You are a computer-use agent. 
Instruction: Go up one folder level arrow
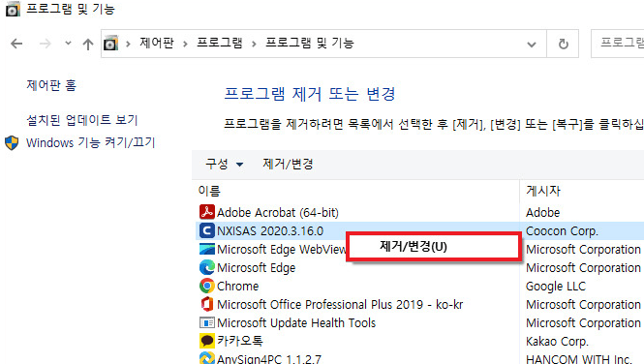point(87,44)
